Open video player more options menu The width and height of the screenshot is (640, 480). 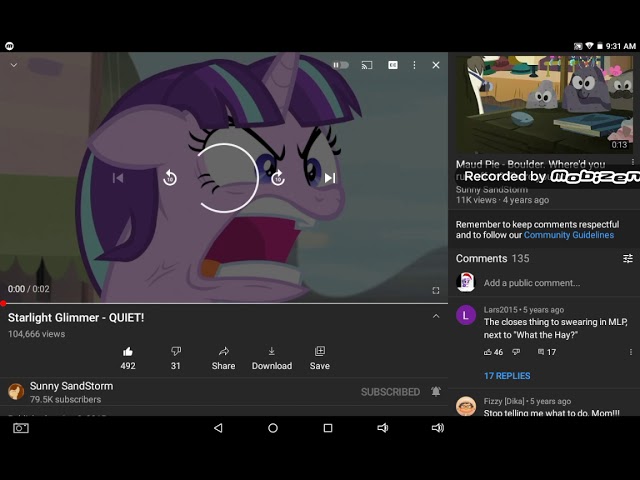(414, 65)
